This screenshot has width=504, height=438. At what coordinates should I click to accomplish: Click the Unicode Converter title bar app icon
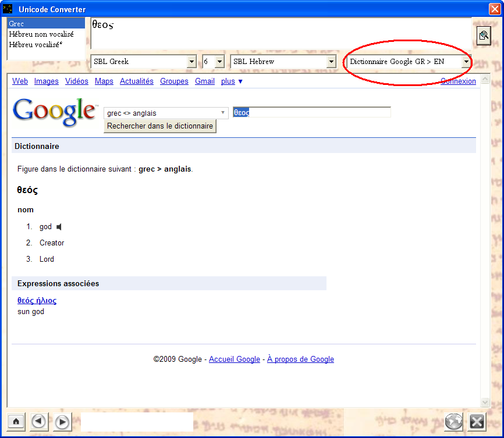pyautogui.click(x=8, y=9)
